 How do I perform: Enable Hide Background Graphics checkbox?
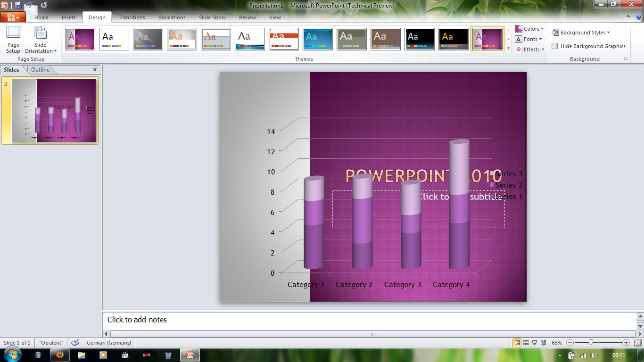pyautogui.click(x=555, y=46)
